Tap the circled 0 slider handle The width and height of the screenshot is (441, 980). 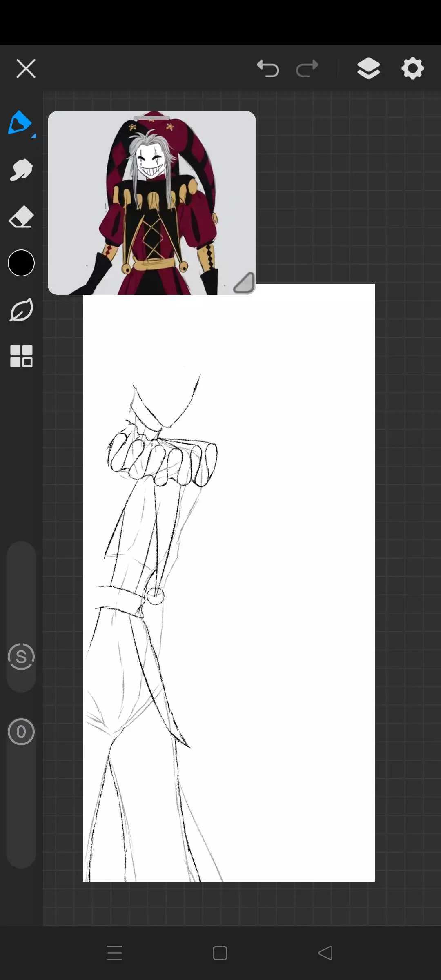tap(21, 732)
